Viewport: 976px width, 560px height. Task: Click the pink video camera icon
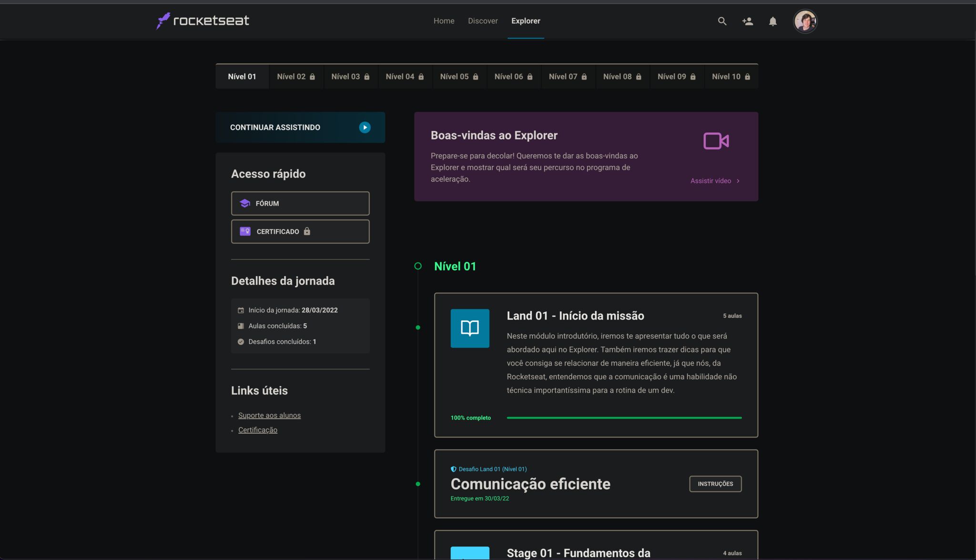(x=716, y=141)
